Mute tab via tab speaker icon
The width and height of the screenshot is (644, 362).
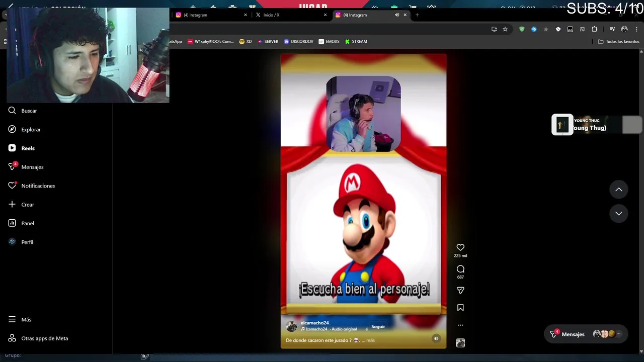(x=397, y=15)
